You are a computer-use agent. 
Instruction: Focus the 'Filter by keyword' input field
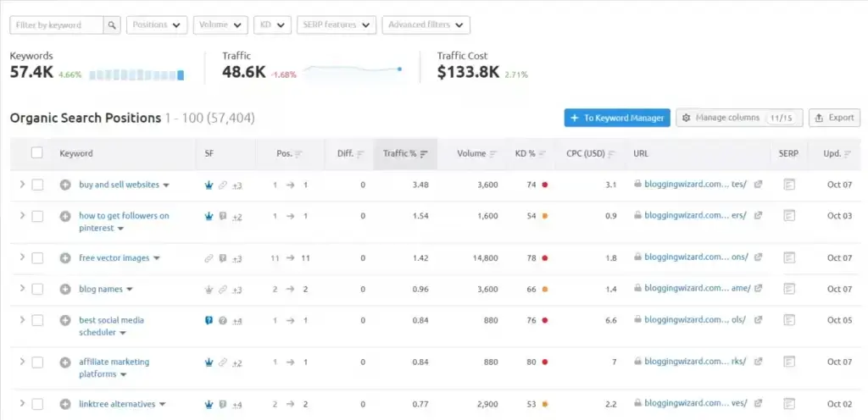[57, 25]
